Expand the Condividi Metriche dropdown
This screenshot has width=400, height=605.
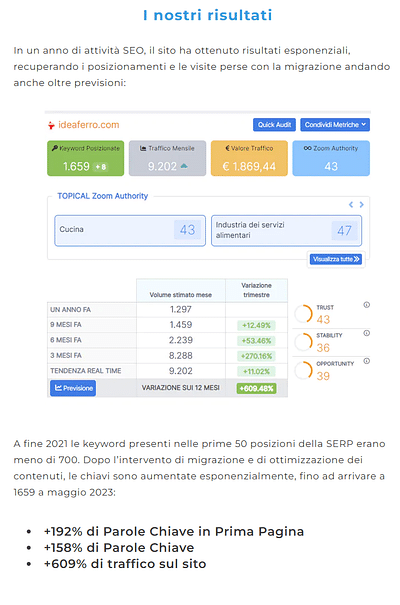point(335,125)
